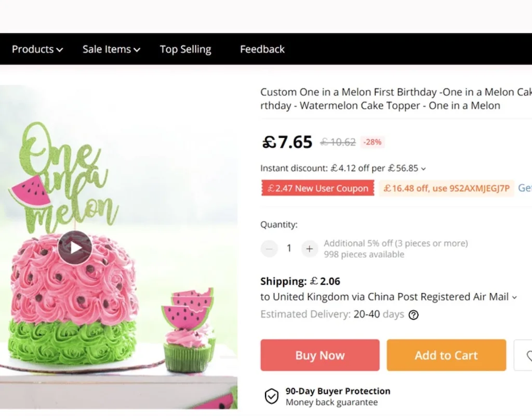Open the Products dropdown menu
Image resolution: width=532 pixels, height=416 pixels.
[37, 49]
